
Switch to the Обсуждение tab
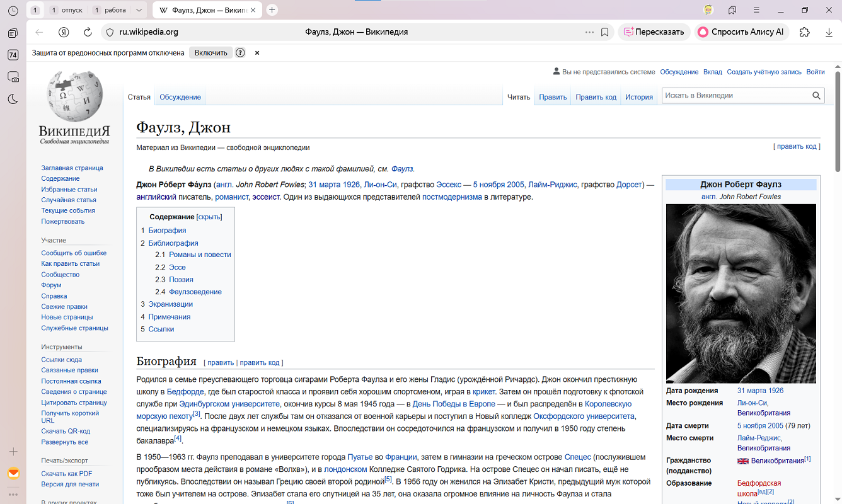pyautogui.click(x=180, y=97)
